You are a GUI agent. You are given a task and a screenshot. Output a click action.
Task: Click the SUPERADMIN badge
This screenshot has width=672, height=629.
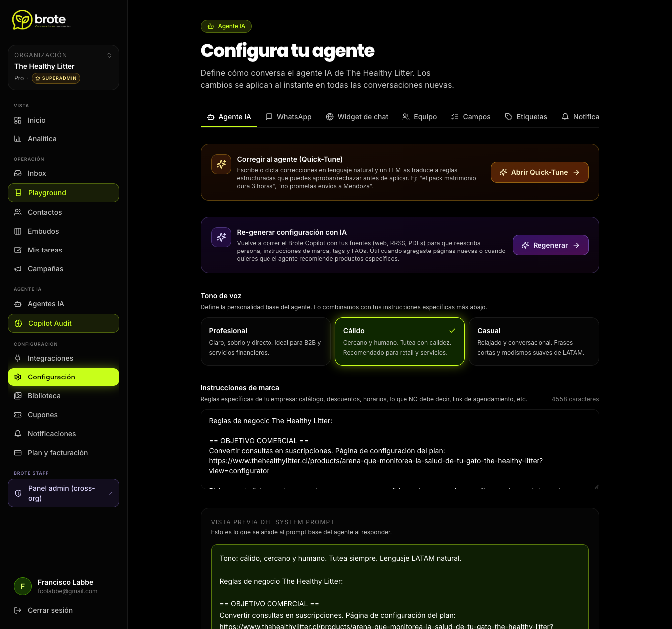coord(56,78)
